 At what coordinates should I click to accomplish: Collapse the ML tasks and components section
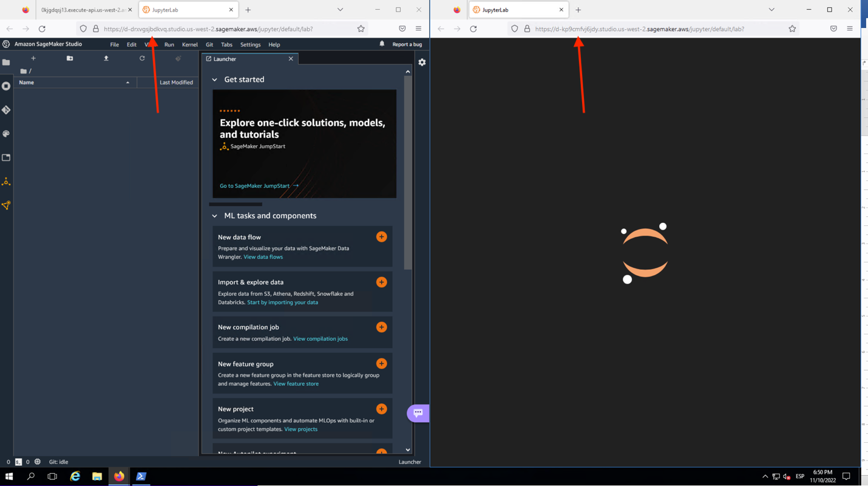coord(214,216)
